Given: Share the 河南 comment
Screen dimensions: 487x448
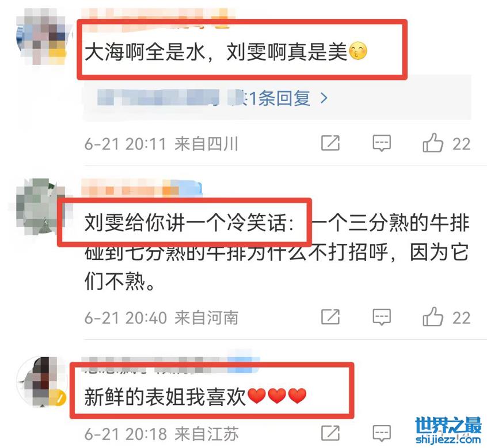Looking at the screenshot, I should point(330,317).
